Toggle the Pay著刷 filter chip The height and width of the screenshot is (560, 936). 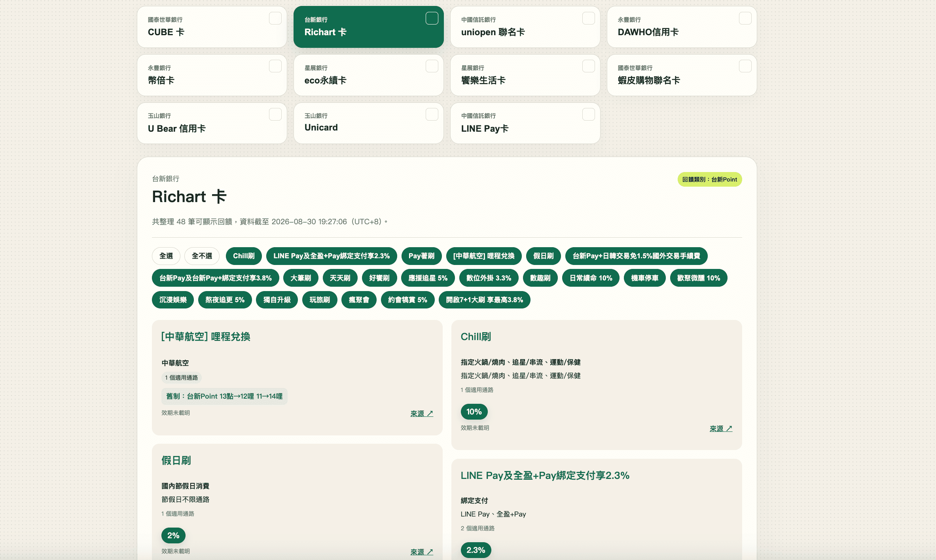[x=422, y=256]
